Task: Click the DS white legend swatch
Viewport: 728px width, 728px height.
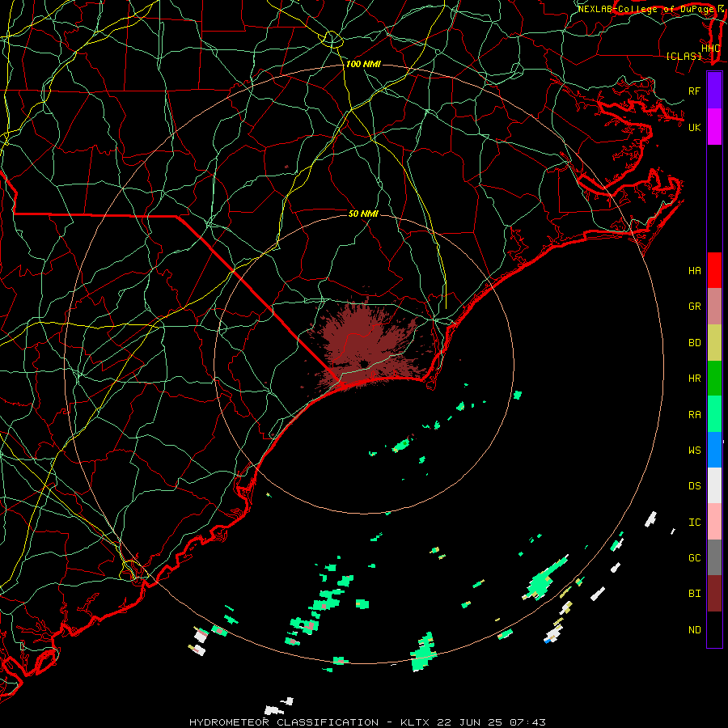Action: (714, 485)
